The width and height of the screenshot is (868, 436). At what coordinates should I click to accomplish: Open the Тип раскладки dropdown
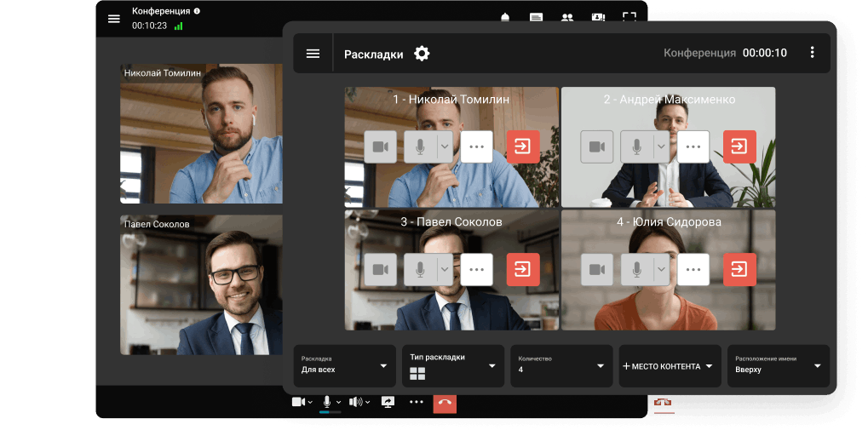(x=452, y=366)
